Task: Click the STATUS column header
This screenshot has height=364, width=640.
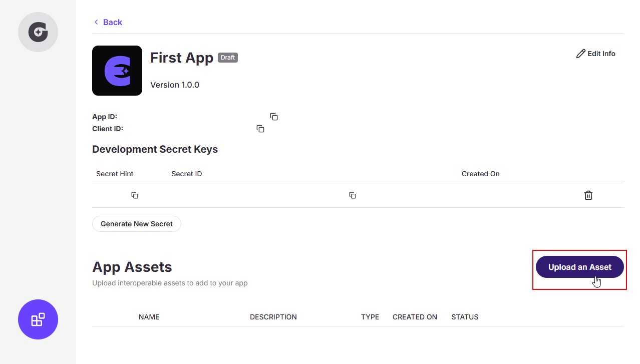Action: [x=465, y=316]
